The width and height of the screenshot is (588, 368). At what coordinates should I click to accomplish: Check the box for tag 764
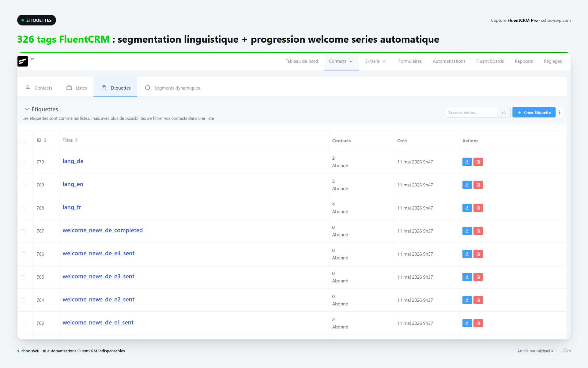coord(23,301)
